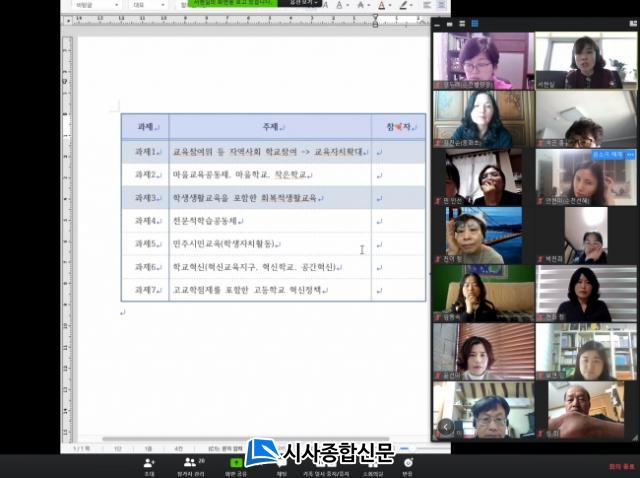Click the green Share Screen button

pyautogui.click(x=236, y=465)
